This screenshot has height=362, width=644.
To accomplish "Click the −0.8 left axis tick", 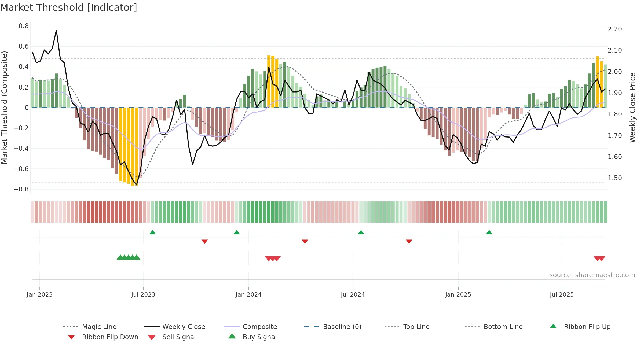I will [21, 189].
